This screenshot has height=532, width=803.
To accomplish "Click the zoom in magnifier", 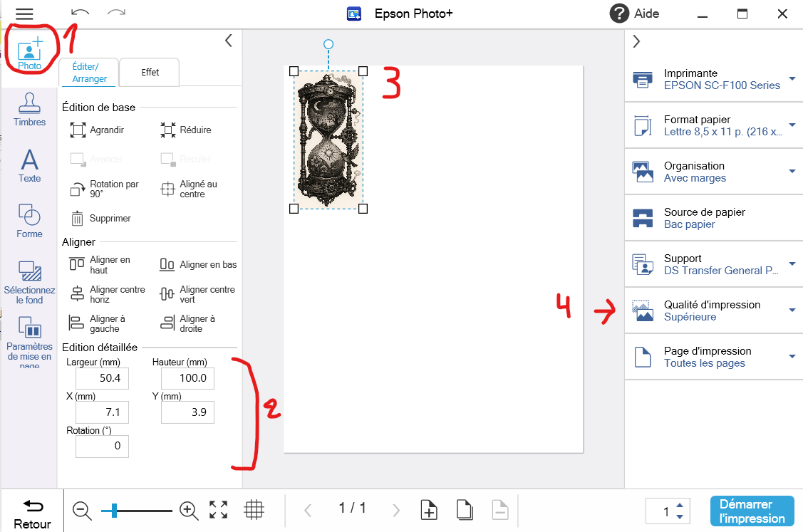I will [189, 511].
